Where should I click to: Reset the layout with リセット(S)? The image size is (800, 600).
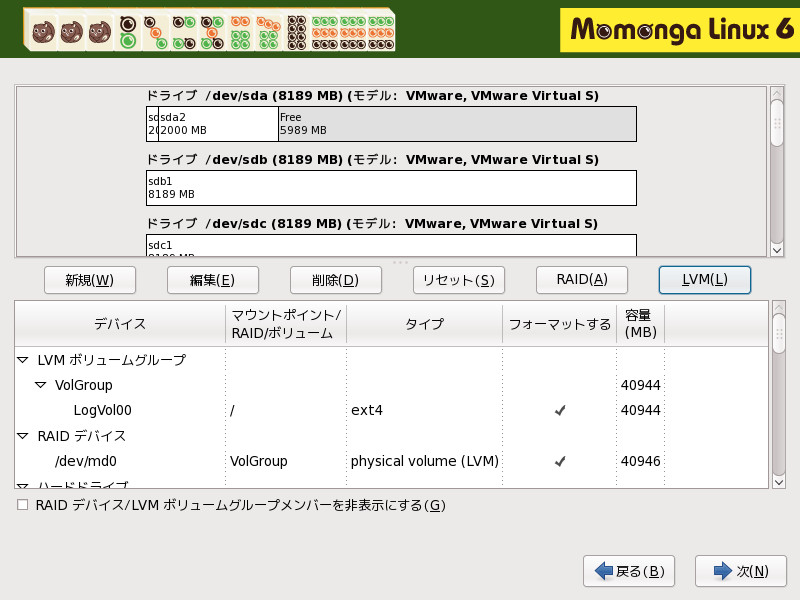coord(459,280)
